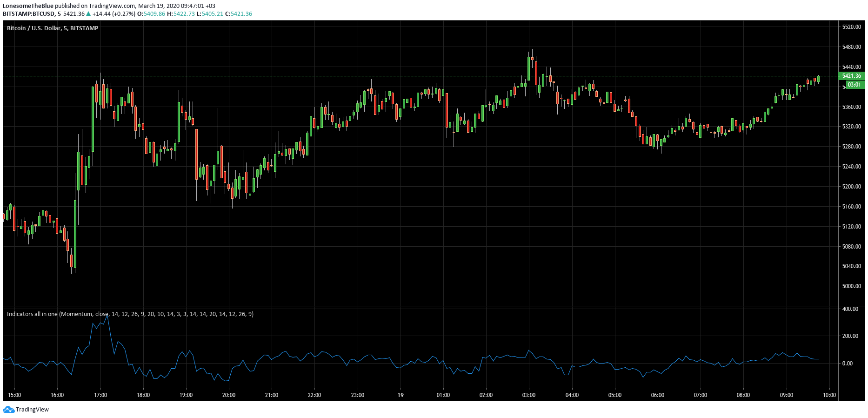Click the TradingView footer text

pyautogui.click(x=32, y=410)
